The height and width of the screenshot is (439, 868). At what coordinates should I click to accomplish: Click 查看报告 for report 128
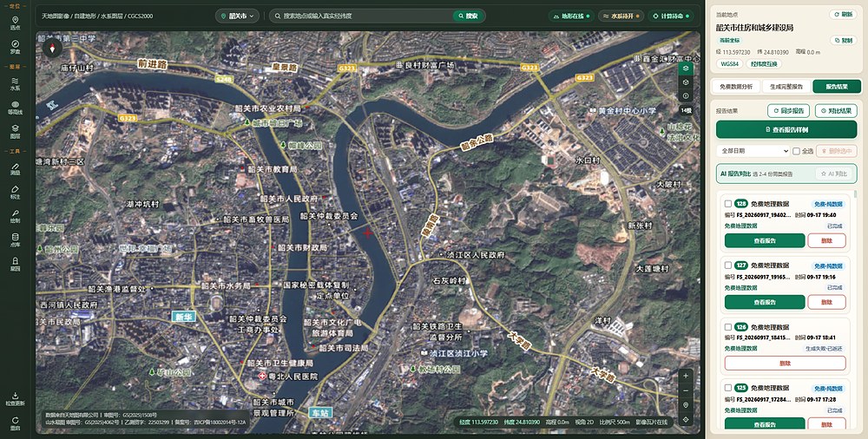[x=765, y=241]
